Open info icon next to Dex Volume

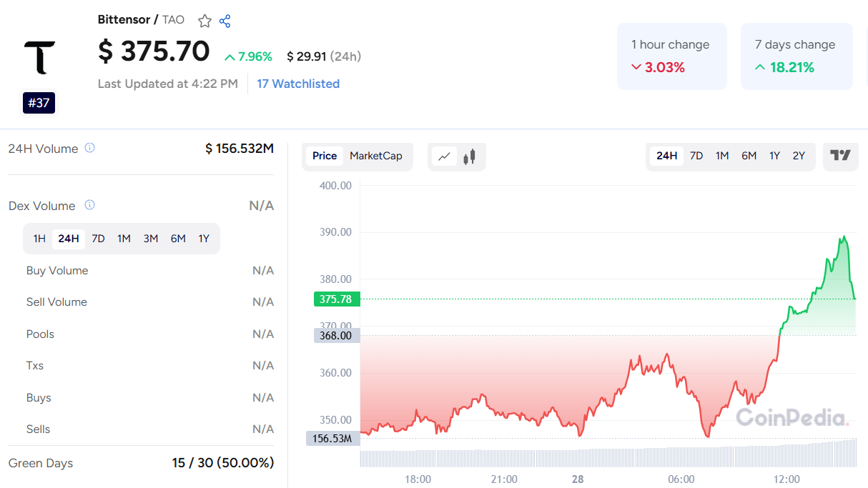click(x=89, y=205)
